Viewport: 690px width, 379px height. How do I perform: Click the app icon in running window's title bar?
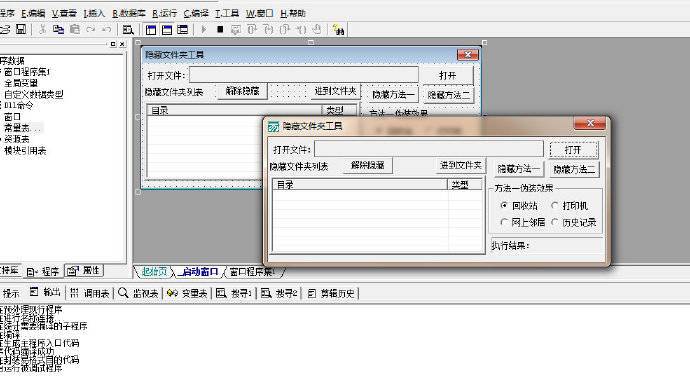(273, 126)
